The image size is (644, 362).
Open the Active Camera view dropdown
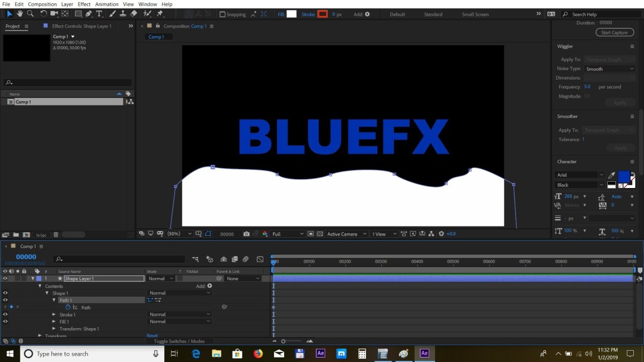(x=347, y=234)
